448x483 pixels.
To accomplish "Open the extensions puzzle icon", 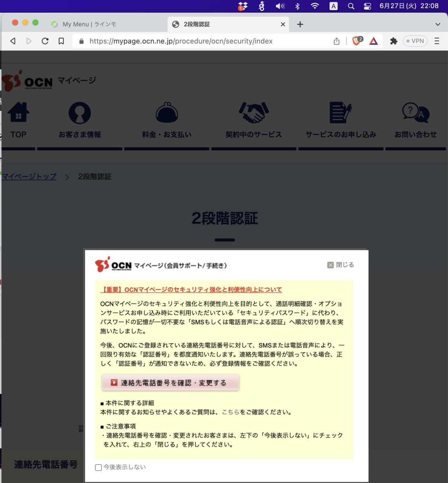I will [x=394, y=41].
